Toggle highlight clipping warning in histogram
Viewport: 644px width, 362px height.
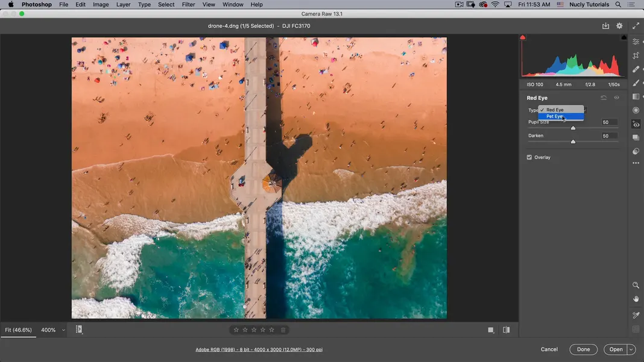pyautogui.click(x=623, y=37)
